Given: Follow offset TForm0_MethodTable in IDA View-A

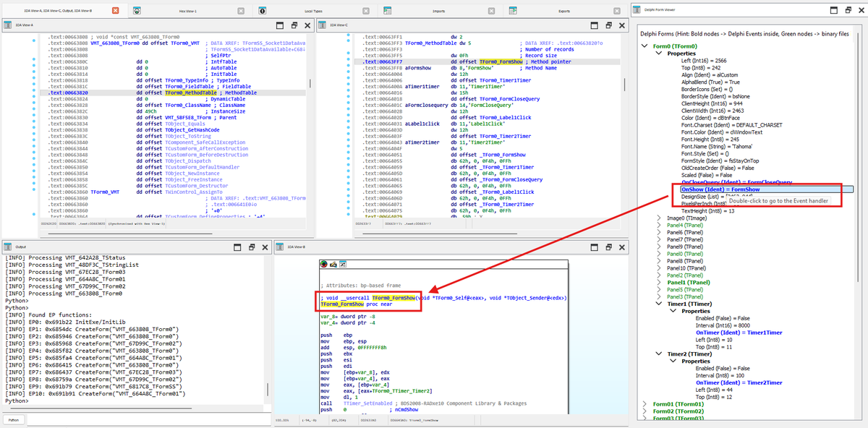Looking at the screenshot, I should (192, 93).
